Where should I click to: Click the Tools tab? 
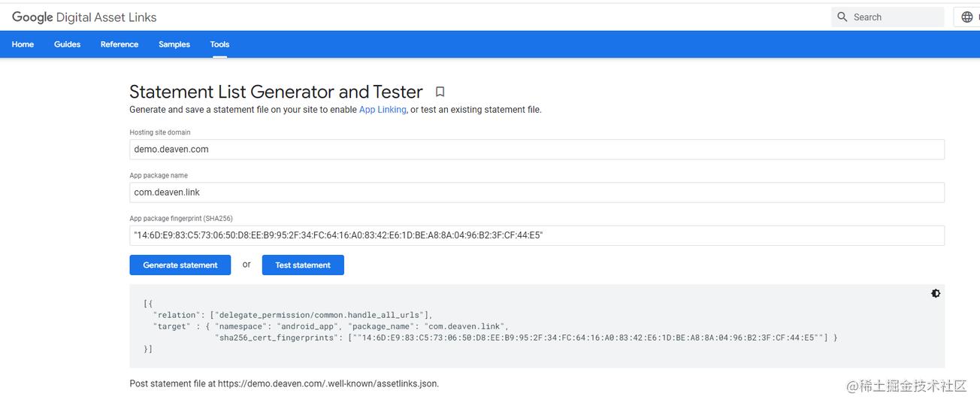pyautogui.click(x=219, y=44)
